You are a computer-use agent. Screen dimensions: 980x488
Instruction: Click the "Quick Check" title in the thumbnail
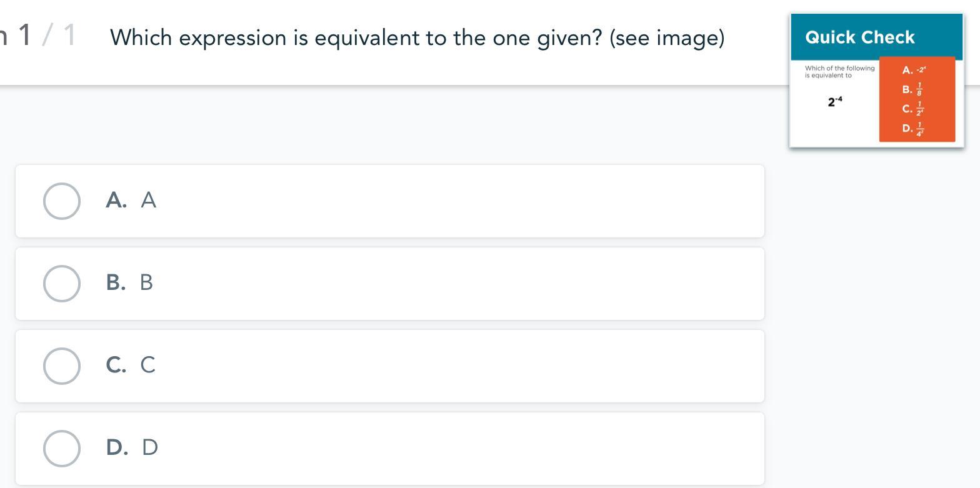tap(859, 37)
